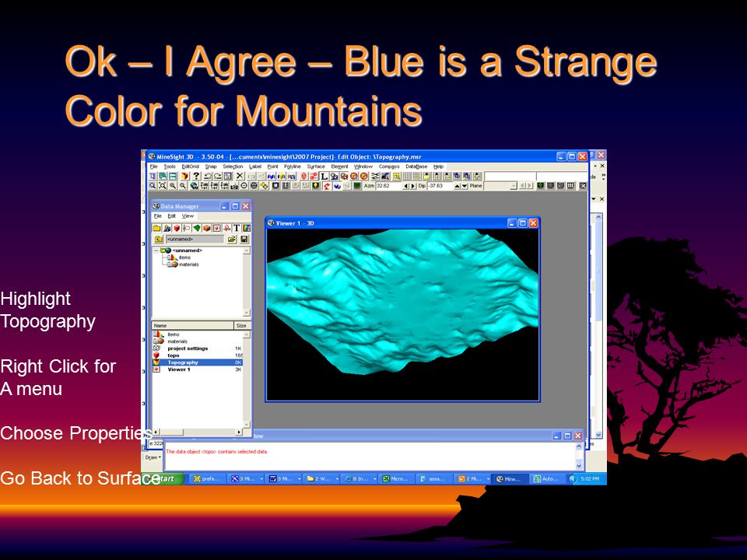Click the up-folder icon beside the unnamed path
Image resolution: width=747 pixels, height=560 pixels.
tap(159, 239)
